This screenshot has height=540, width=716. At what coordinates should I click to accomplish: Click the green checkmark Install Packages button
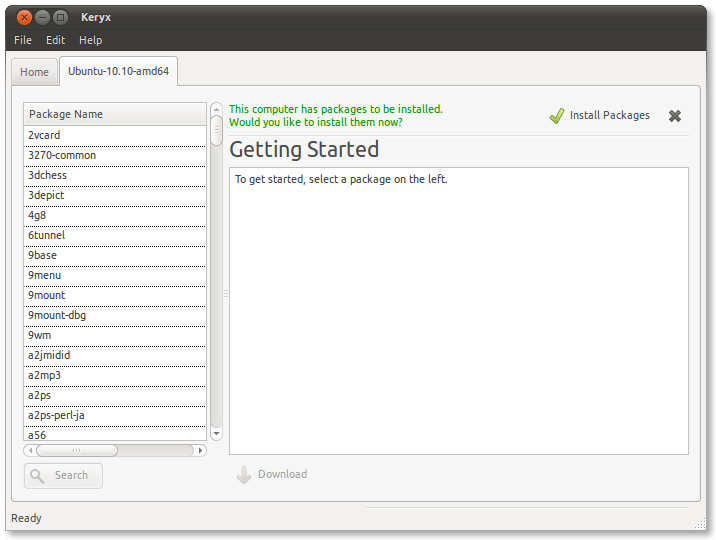[600, 115]
